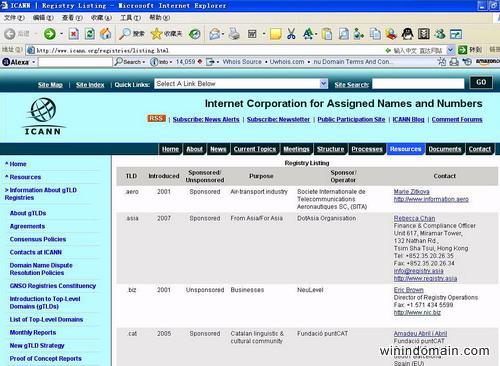Open the Alexa logo dropdown arrow
This screenshot has width=500, height=366.
34,62
